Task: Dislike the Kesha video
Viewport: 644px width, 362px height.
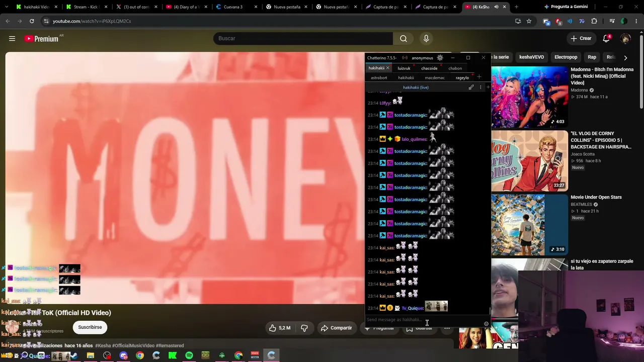Action: [x=304, y=328]
